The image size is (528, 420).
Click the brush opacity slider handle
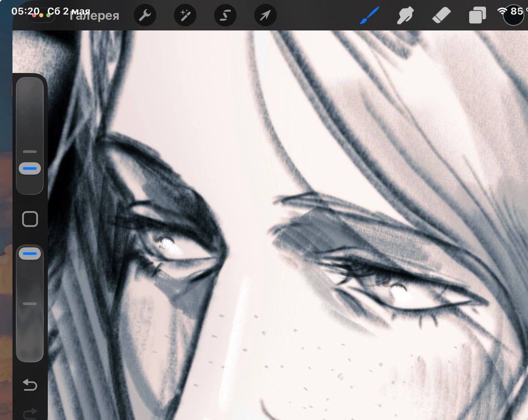[x=30, y=253]
